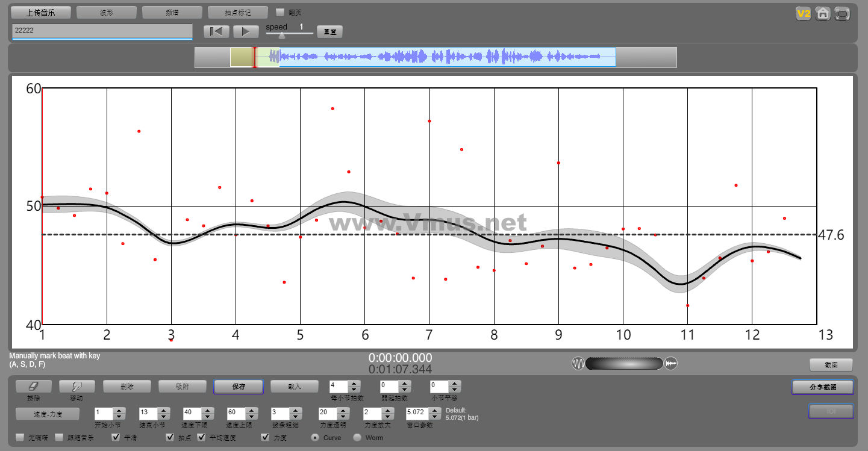
Task: Switch to the 波形 waveform view
Action: coord(107,12)
